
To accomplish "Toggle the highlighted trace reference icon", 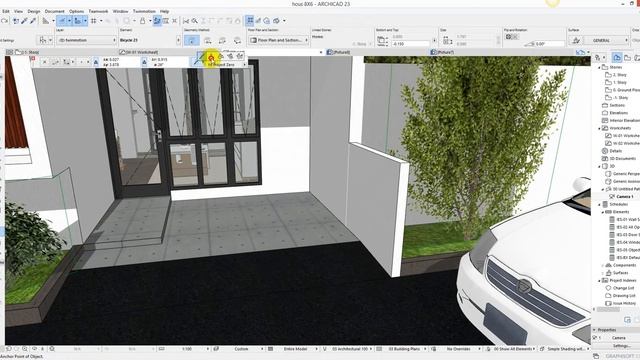I will point(157,20).
